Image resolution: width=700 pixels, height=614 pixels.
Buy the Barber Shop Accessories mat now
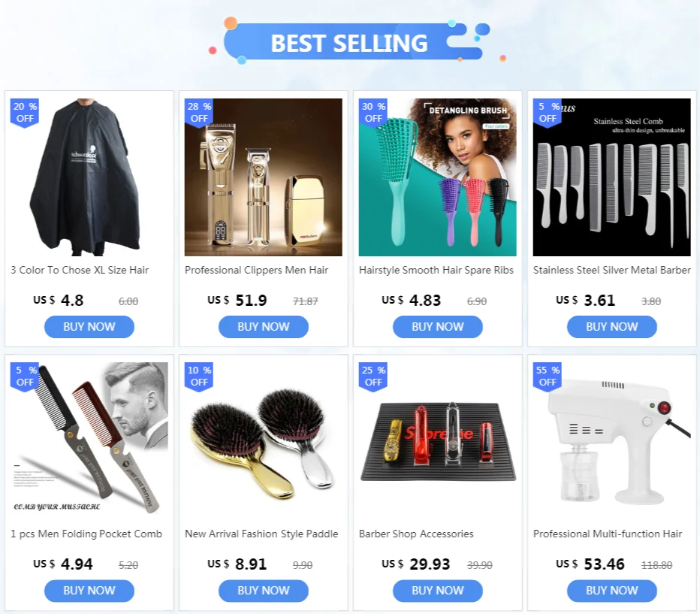pos(437,591)
